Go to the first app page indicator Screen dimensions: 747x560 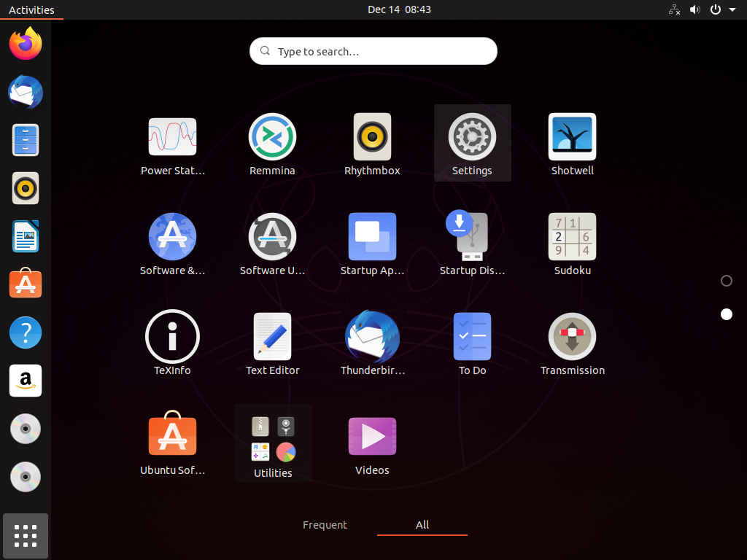click(727, 281)
